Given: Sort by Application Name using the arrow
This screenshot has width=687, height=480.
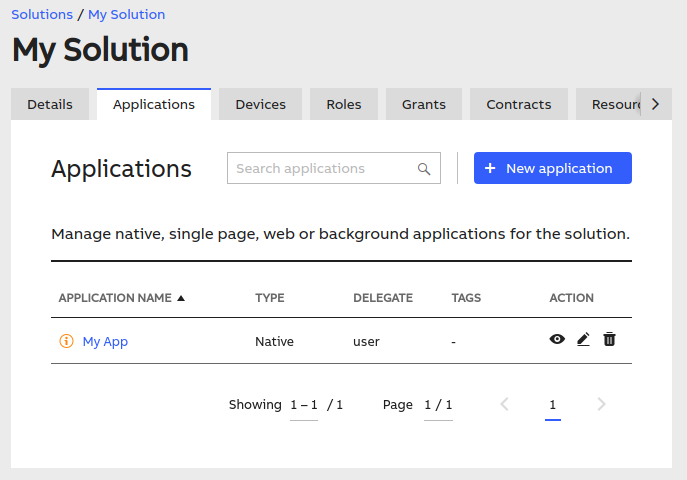Looking at the screenshot, I should pyautogui.click(x=181, y=298).
